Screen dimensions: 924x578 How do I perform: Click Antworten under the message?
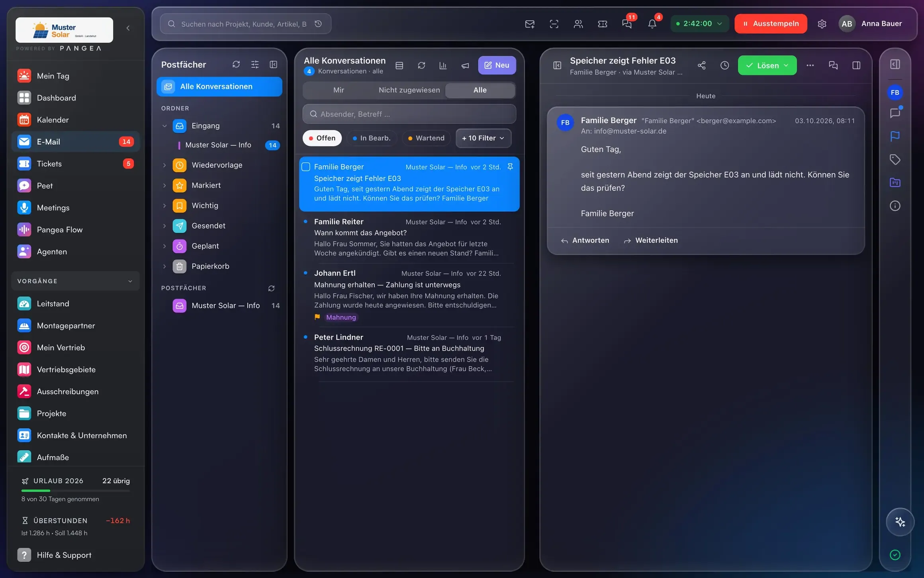[585, 240]
